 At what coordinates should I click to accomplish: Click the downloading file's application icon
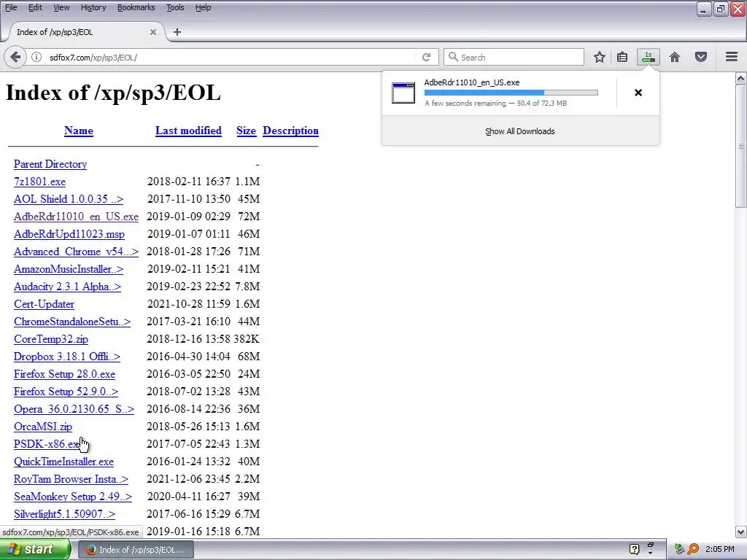[403, 93]
